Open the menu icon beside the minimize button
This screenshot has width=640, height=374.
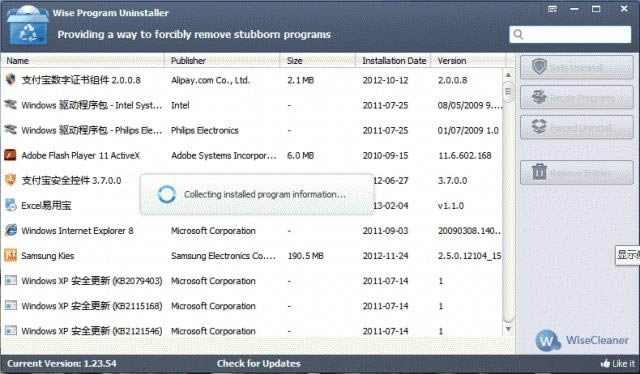(x=552, y=9)
